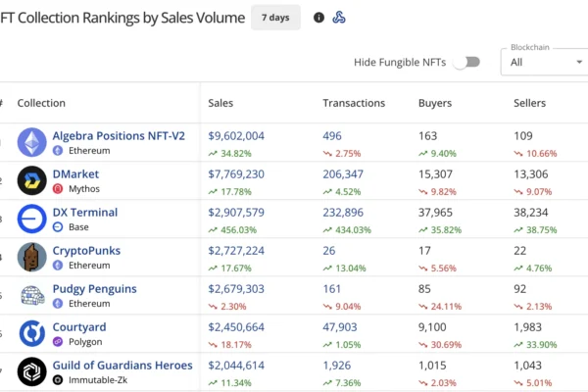Sort table by Buyers column
Screen dimensions: 588x392
point(435,103)
